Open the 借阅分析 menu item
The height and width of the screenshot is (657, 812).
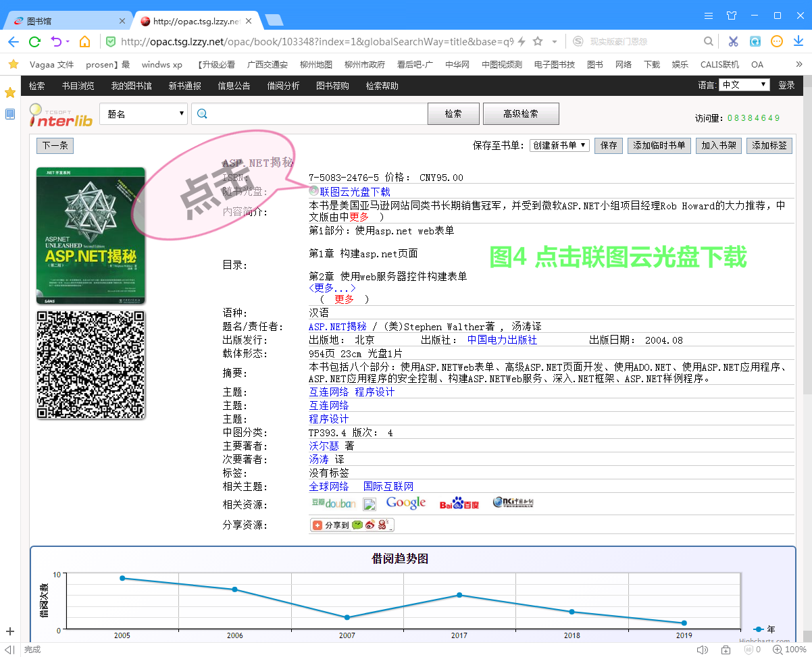(283, 86)
